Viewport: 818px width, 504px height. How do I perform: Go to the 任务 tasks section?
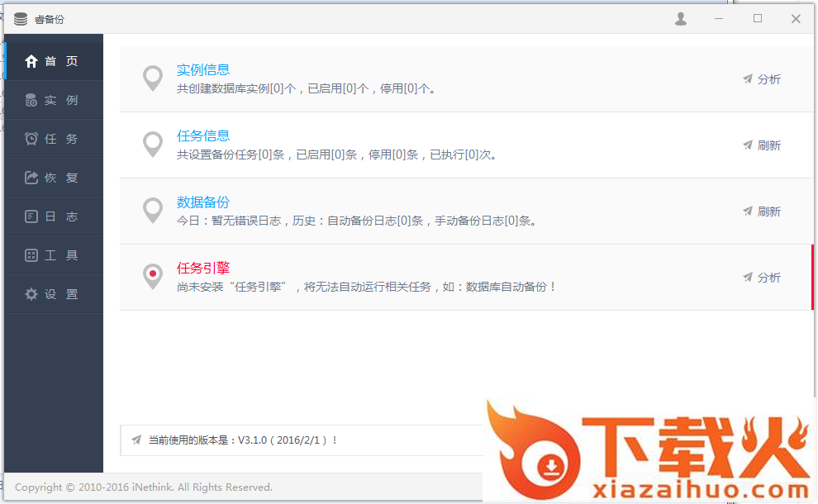tap(53, 139)
